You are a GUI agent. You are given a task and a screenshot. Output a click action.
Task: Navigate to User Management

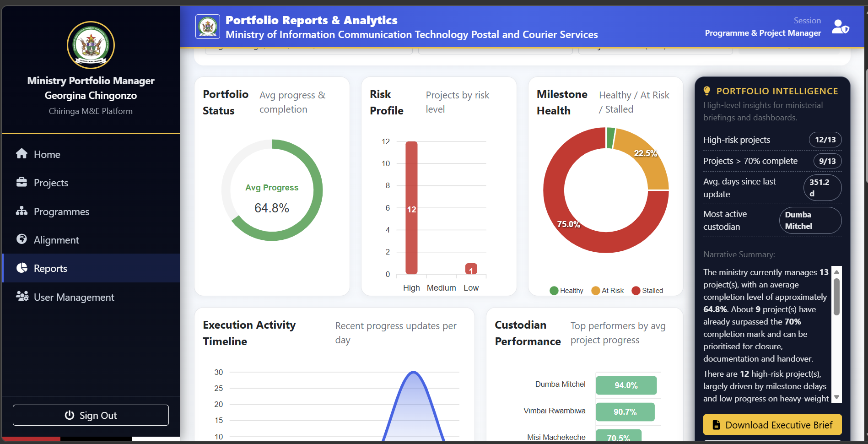74,297
